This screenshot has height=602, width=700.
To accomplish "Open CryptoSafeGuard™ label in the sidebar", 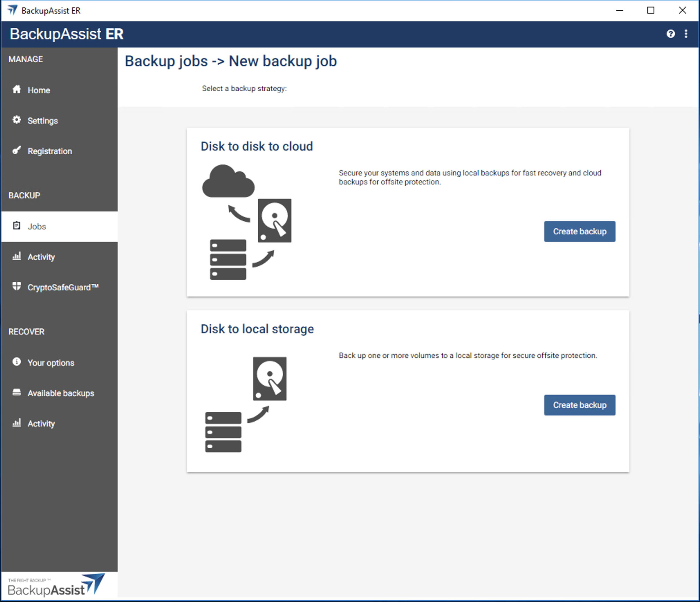I will coord(63,288).
